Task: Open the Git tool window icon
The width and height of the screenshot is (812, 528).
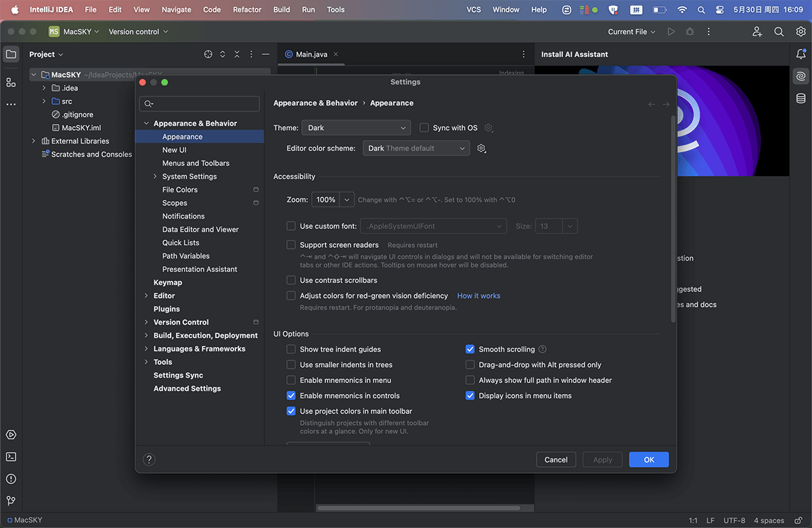Action: pyautogui.click(x=11, y=501)
